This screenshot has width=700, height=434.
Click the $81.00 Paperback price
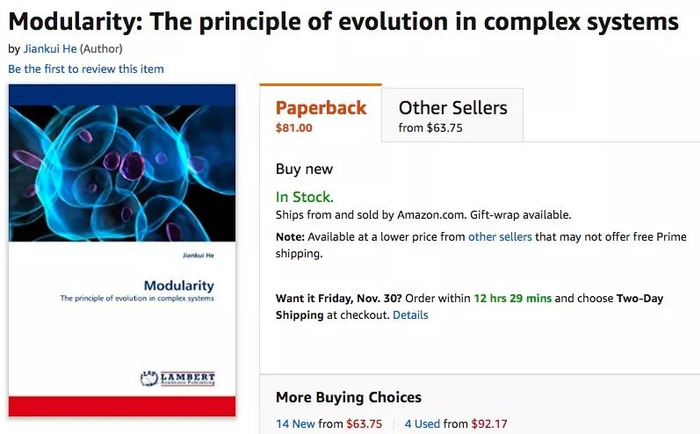pos(294,128)
